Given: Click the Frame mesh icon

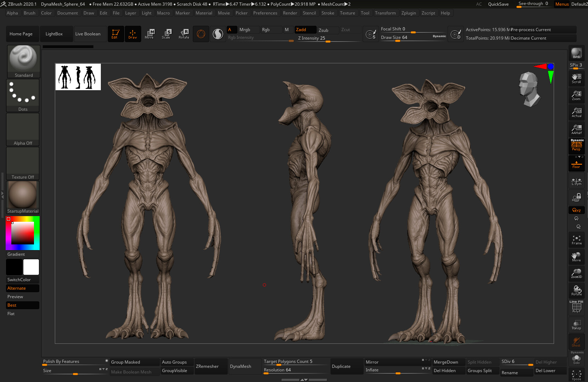Looking at the screenshot, I should [576, 240].
